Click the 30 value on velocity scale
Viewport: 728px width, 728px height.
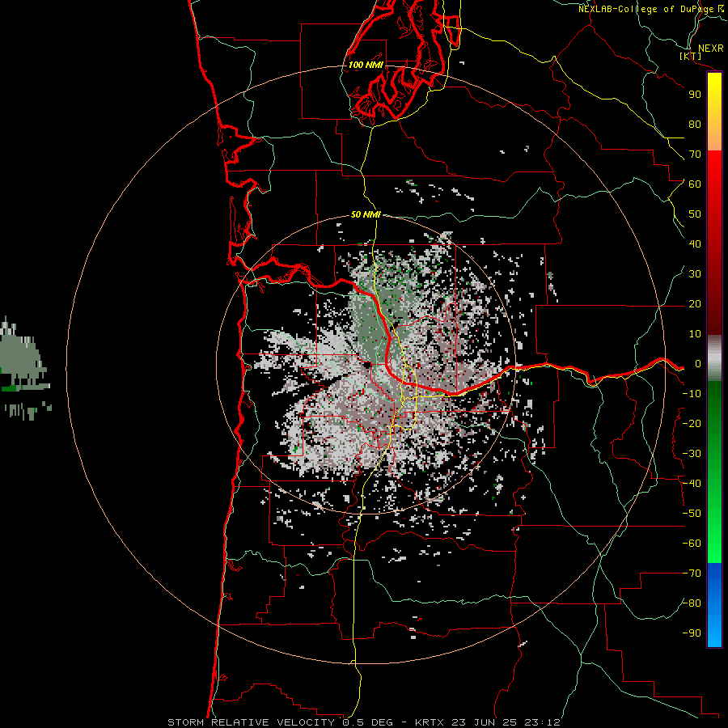coord(695,274)
